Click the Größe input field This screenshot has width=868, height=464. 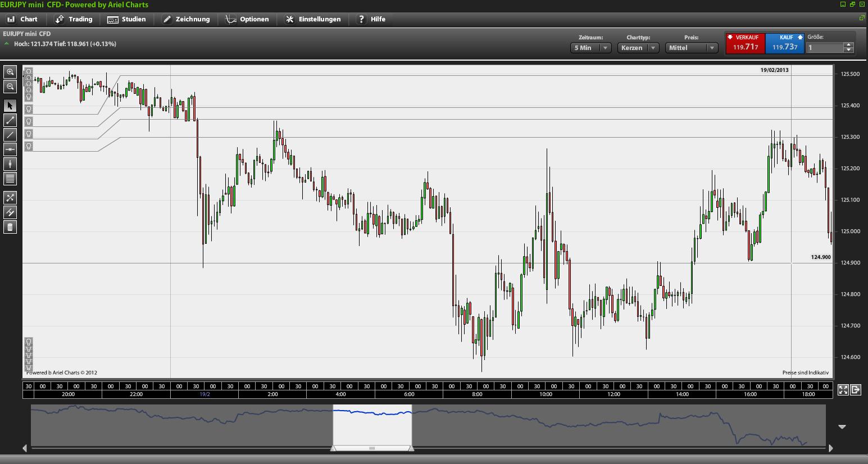(x=825, y=48)
